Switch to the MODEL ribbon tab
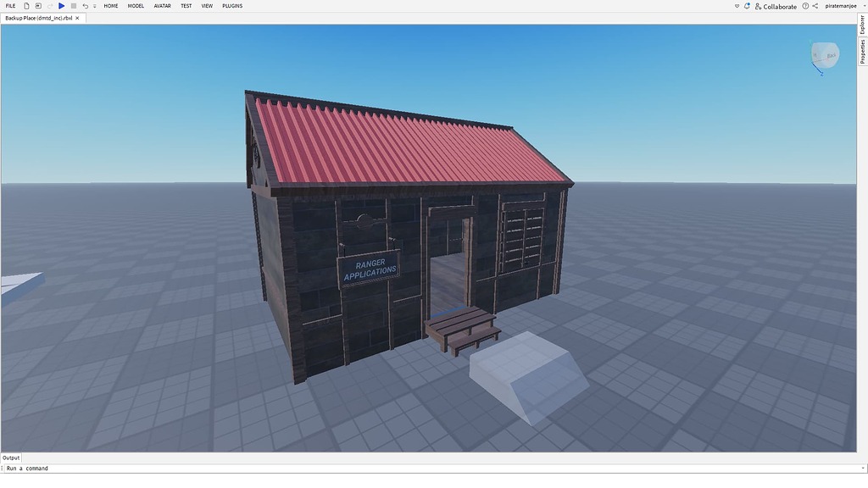The image size is (868, 488). tap(135, 5)
